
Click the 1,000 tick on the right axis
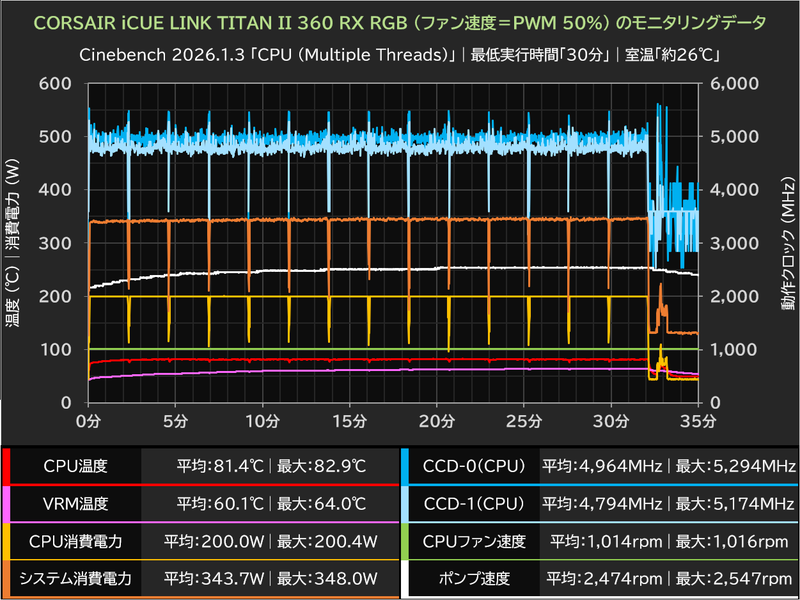(735, 349)
